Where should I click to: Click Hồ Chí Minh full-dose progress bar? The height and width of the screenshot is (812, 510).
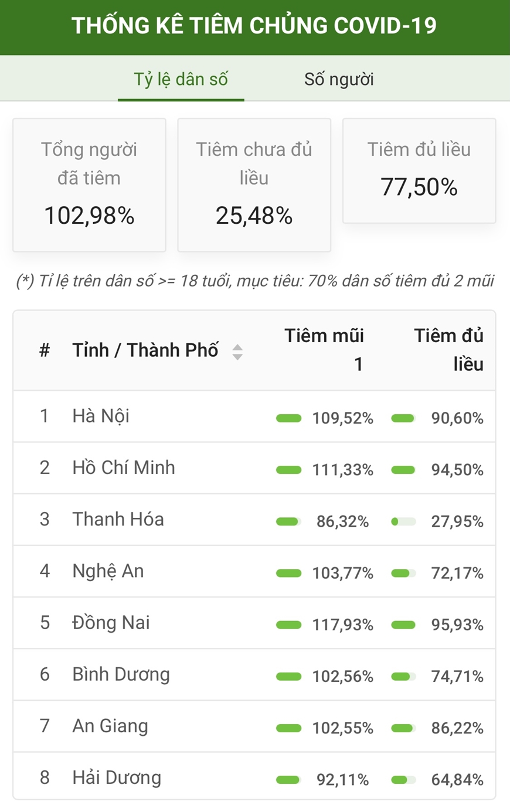tap(403, 470)
